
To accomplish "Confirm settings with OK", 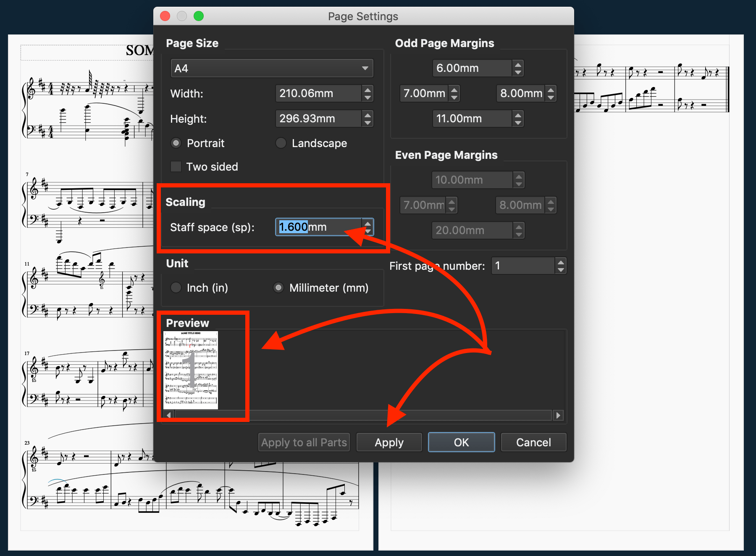I will pyautogui.click(x=461, y=442).
